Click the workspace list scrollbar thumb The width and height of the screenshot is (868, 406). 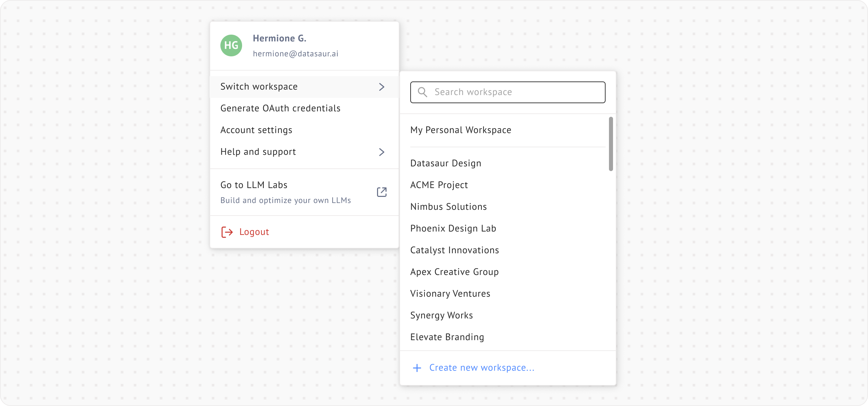[611, 144]
